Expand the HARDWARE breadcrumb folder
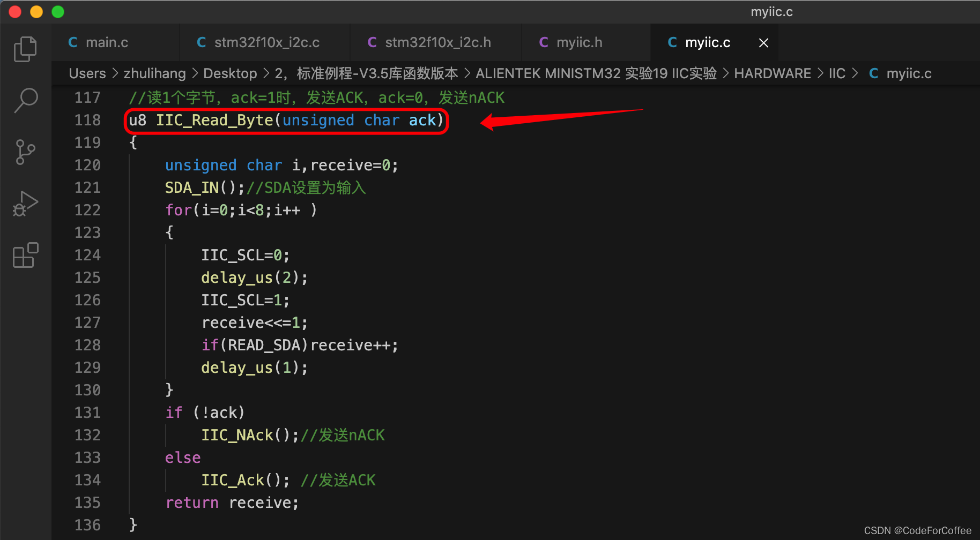Viewport: 980px width, 540px height. point(772,73)
